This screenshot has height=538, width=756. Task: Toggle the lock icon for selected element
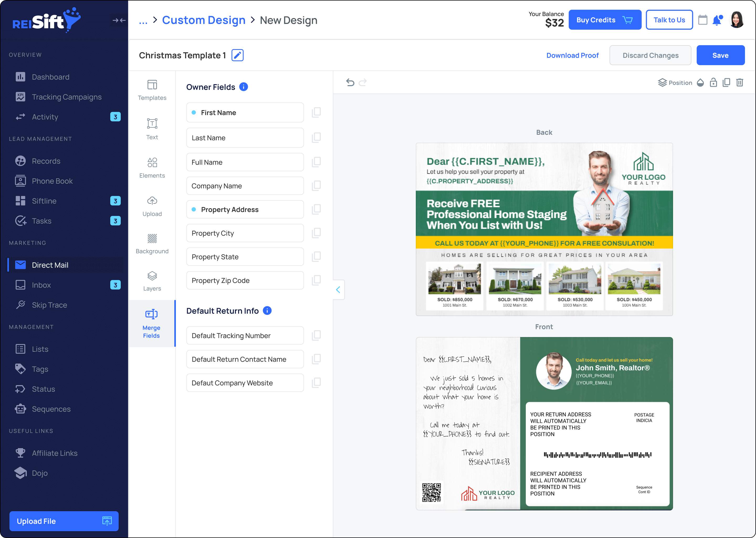713,82
